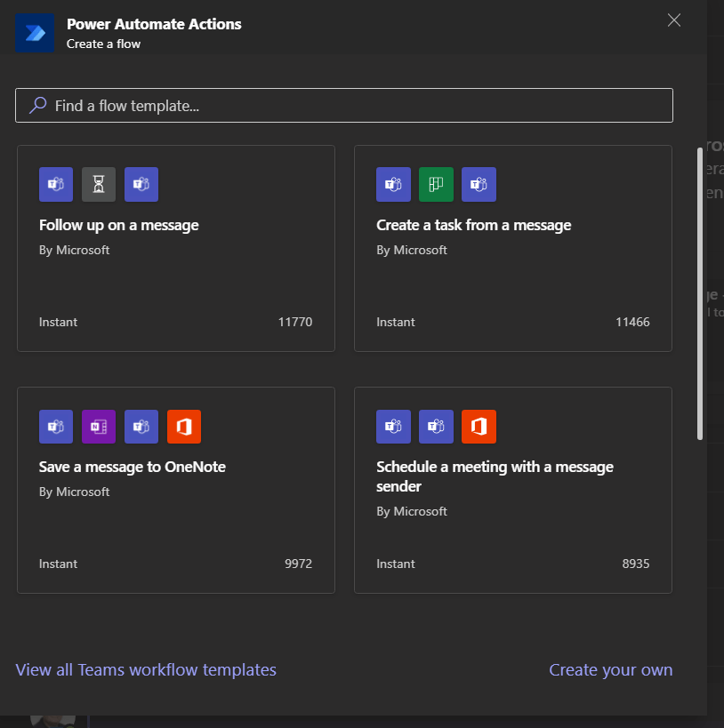Click last Teams icon in Create a task card
Viewport: 724px width, 728px height.
[x=479, y=184]
